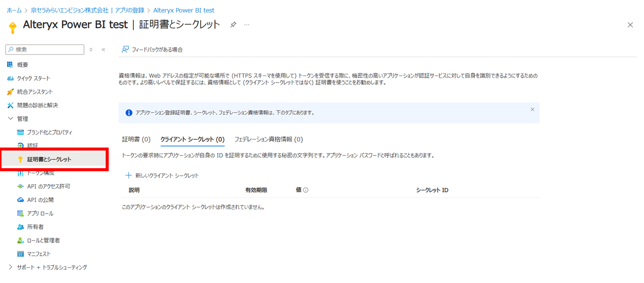Switch to the 証明書 (0) tab
The width and height of the screenshot is (644, 283).
coord(136,139)
